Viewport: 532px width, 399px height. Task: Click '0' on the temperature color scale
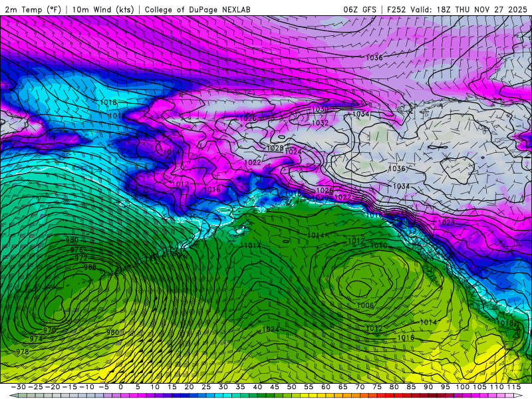click(121, 387)
